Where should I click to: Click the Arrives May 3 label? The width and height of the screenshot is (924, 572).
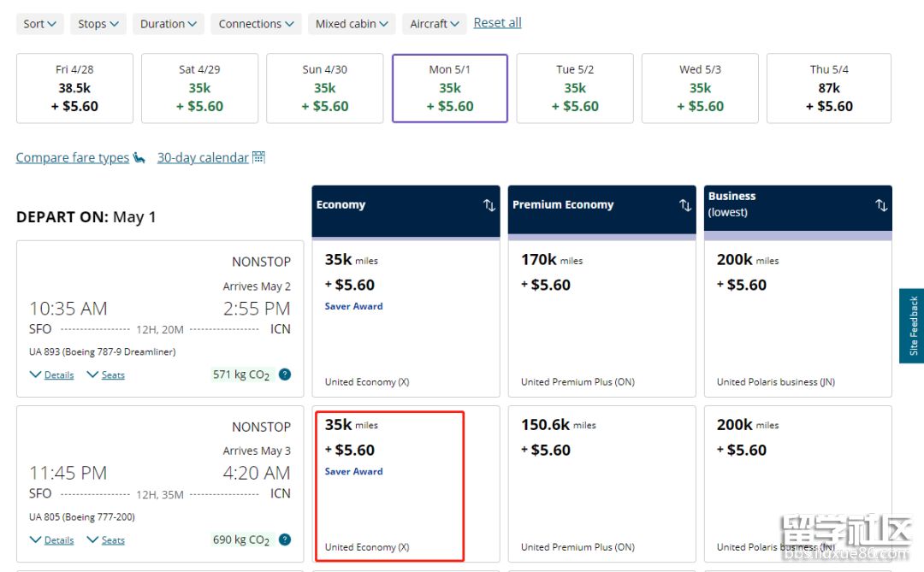coord(257,451)
